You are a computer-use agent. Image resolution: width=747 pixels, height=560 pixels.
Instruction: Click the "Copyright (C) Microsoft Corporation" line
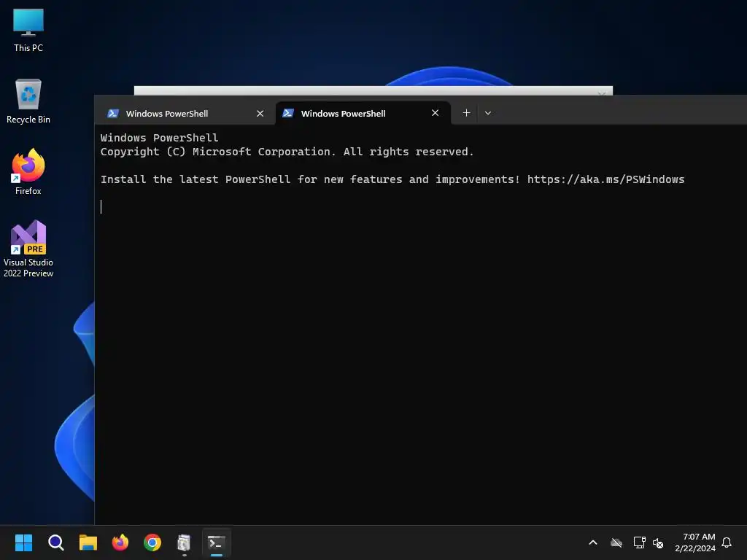coord(287,152)
